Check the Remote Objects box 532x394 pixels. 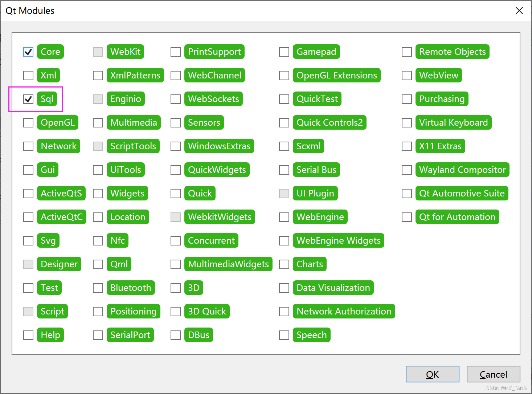click(407, 52)
